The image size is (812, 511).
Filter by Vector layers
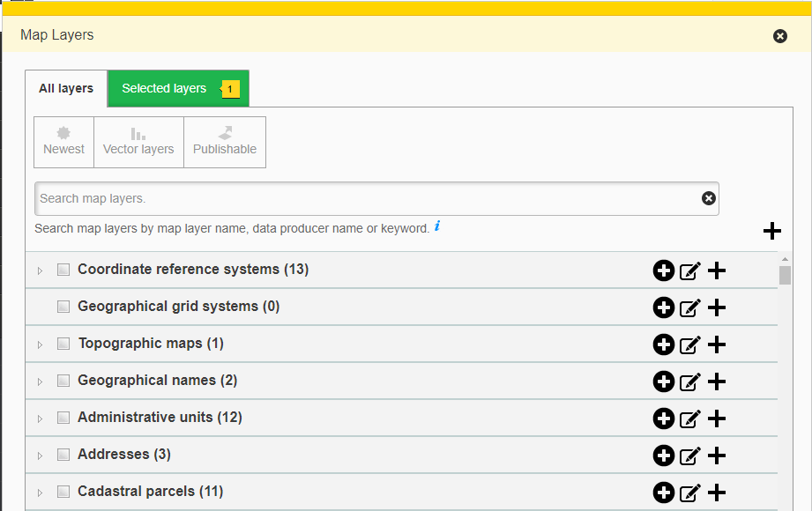(138, 141)
